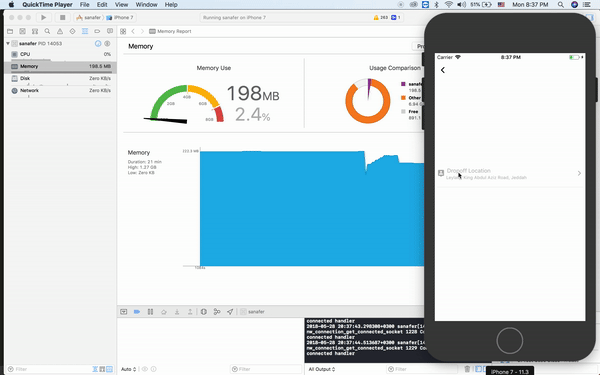The image size is (600, 375).
Task: Collapse the sanafer process disclosure triangle
Action: [x=8, y=44]
